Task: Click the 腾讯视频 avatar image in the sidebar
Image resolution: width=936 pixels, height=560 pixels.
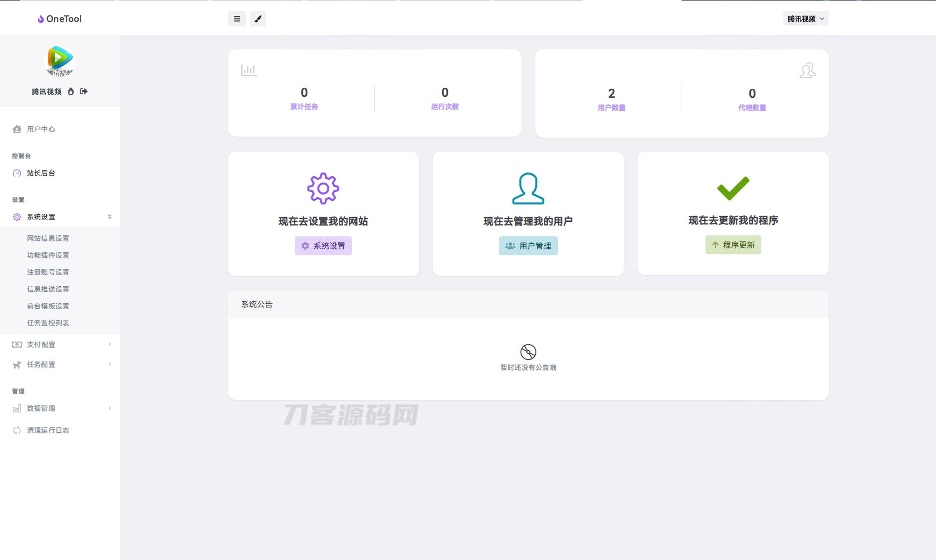Action: (60, 61)
